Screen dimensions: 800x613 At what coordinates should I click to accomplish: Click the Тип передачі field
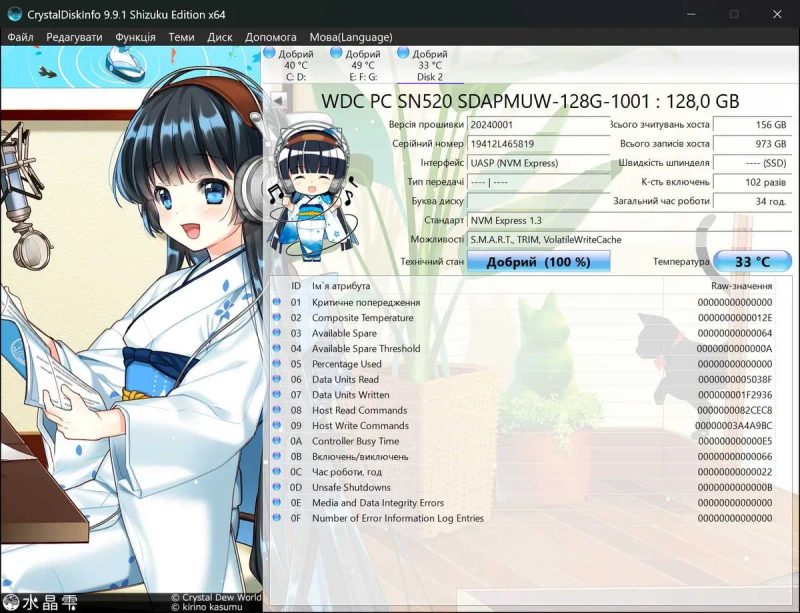point(538,182)
